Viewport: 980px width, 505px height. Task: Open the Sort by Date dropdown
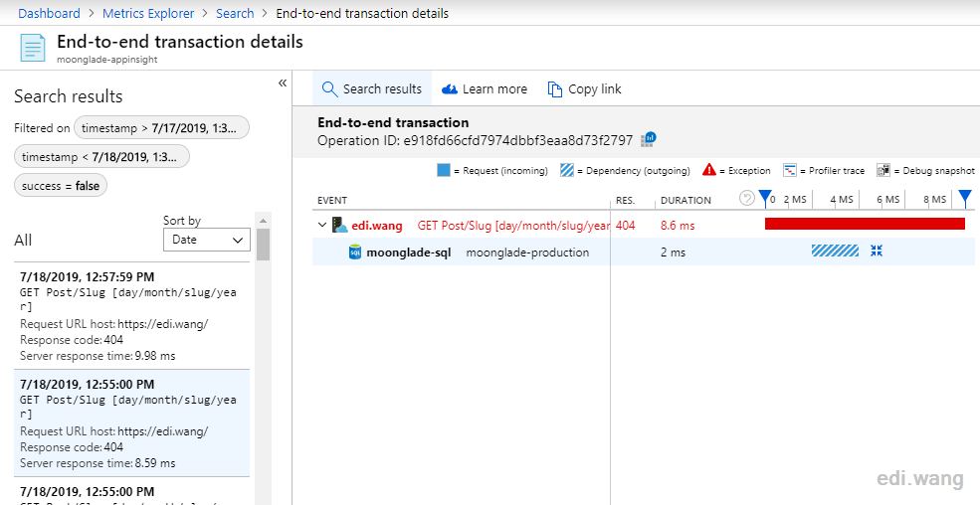point(207,240)
